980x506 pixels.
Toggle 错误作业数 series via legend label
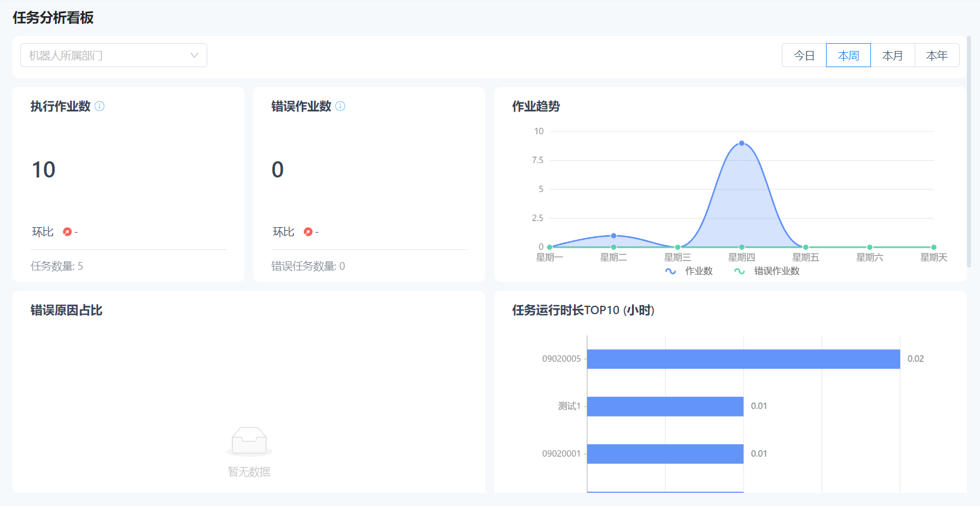point(776,271)
